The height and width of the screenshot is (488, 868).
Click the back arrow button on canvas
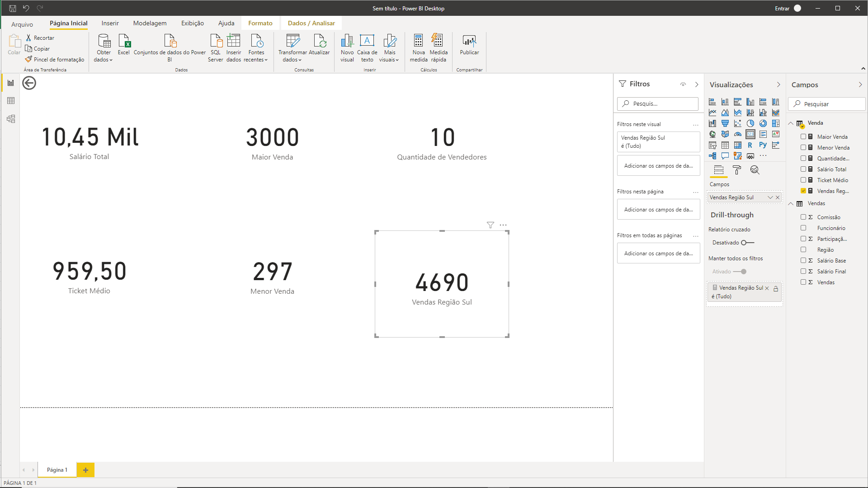tap(29, 83)
